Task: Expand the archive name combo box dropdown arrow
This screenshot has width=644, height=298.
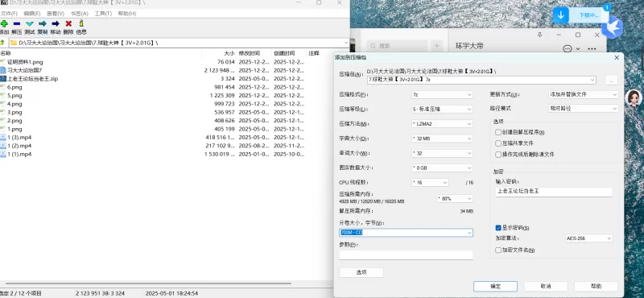Action: tap(592, 80)
